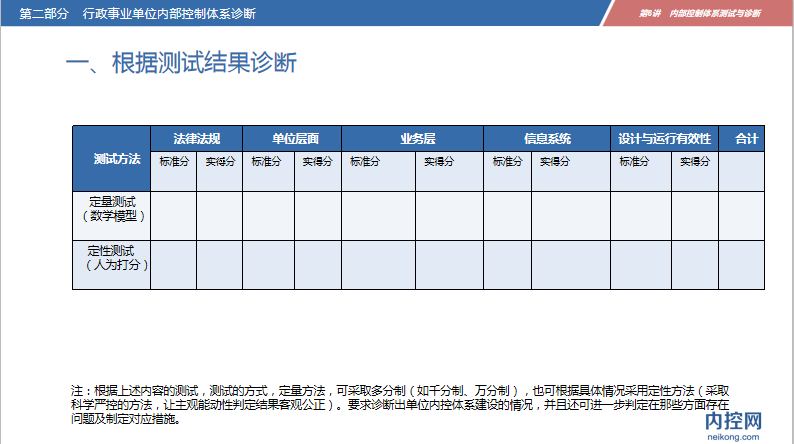Select the slide heading 一、根据测试结果诊断
The image size is (794, 444).
point(181,63)
